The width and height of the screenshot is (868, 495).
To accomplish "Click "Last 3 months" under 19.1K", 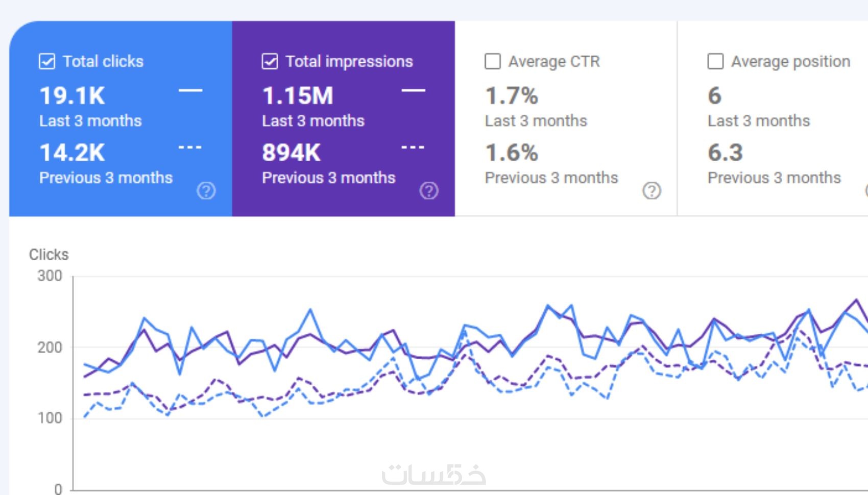I will [x=90, y=121].
